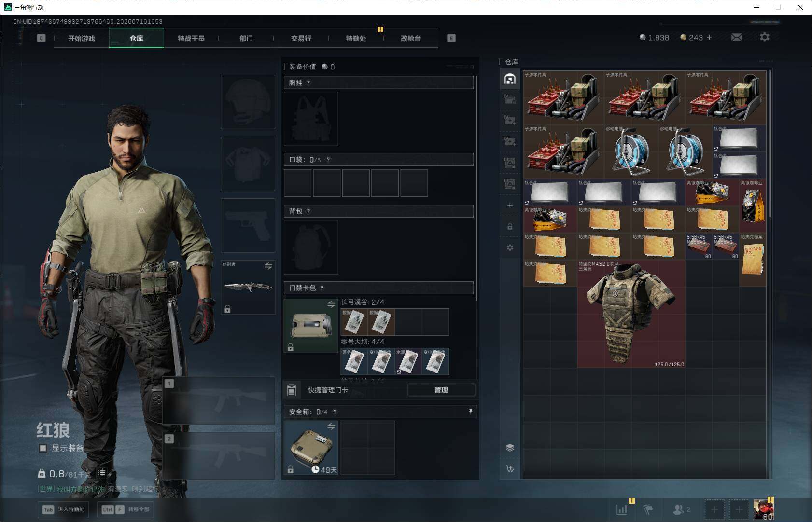The width and height of the screenshot is (812, 522).
Task: Show help for 胸挂 section
Action: point(308,82)
